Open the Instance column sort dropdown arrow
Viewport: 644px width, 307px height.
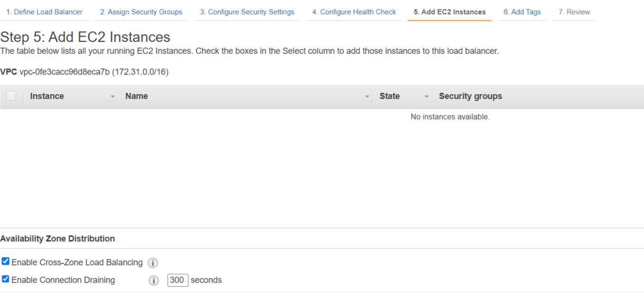click(x=113, y=96)
